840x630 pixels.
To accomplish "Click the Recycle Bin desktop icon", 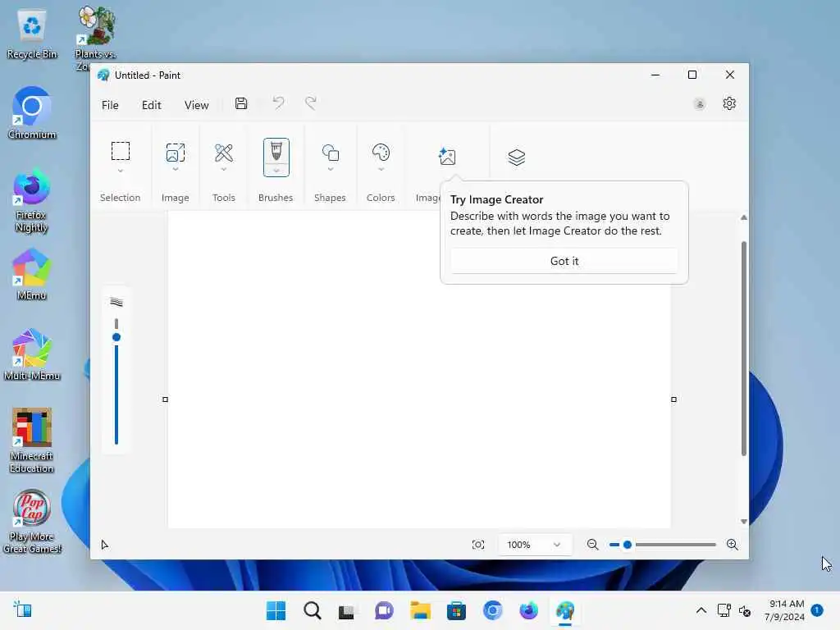I will pos(32,34).
